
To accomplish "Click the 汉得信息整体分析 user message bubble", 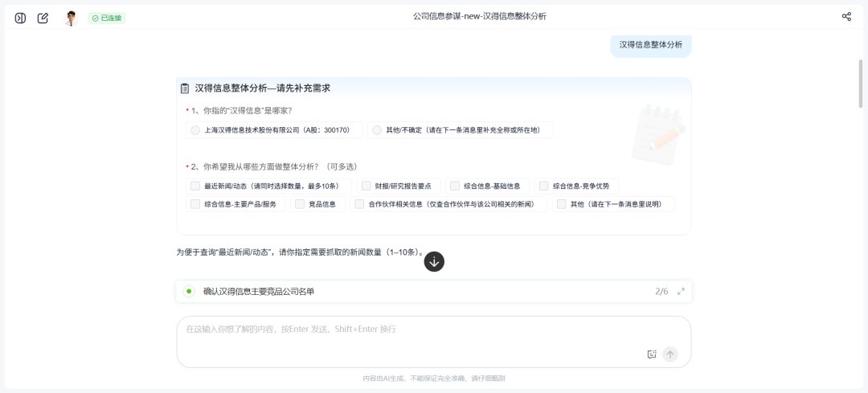I will (650, 45).
